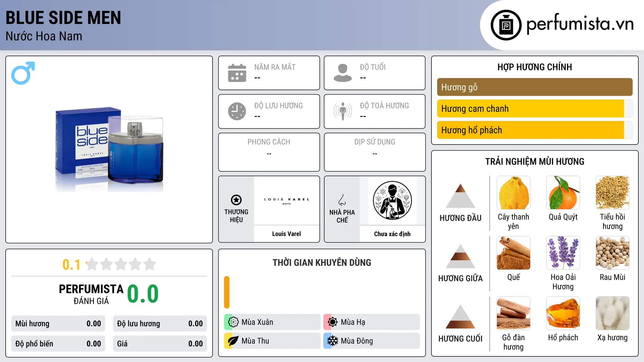The image size is (644, 362).
Task: Click the snowflake icon for Mùa Đông
Action: point(332,341)
